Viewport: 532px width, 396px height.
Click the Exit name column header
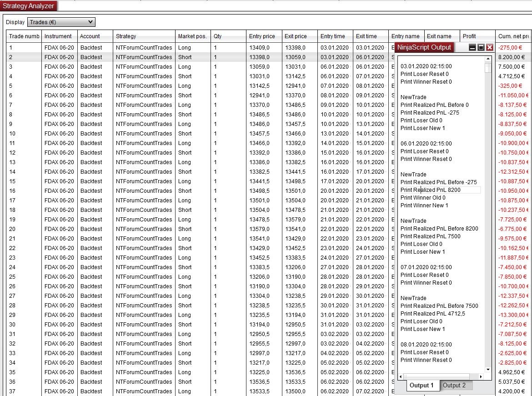pyautogui.click(x=442, y=36)
